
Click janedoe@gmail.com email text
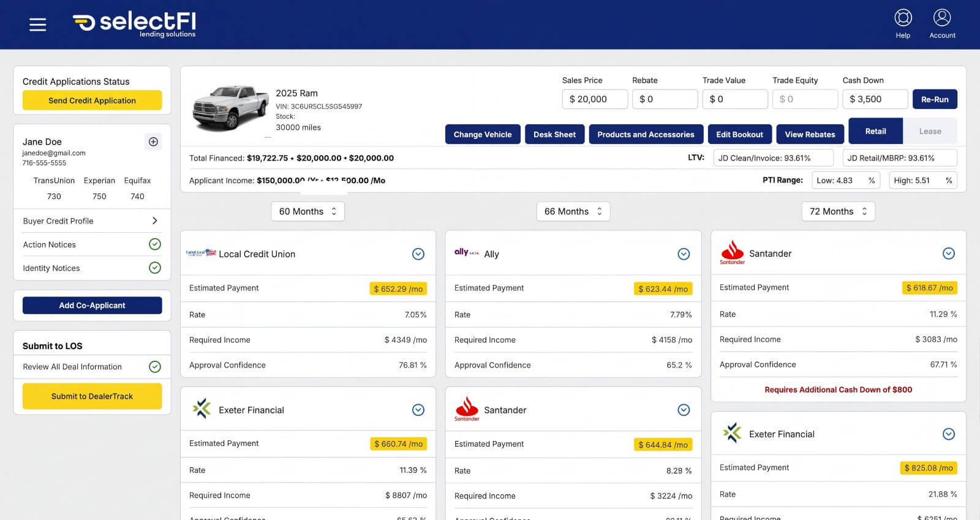pyautogui.click(x=54, y=153)
